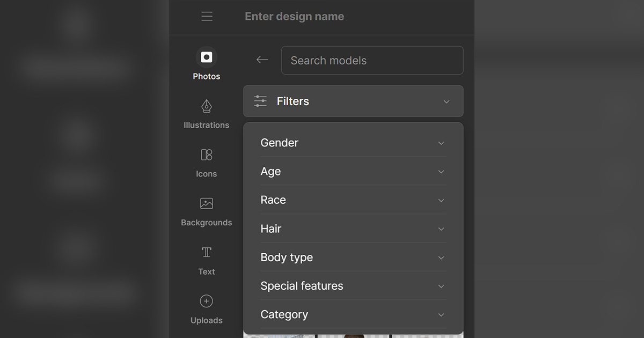Switch to the Icons tab label
The width and height of the screenshot is (644, 338).
coord(207,174)
